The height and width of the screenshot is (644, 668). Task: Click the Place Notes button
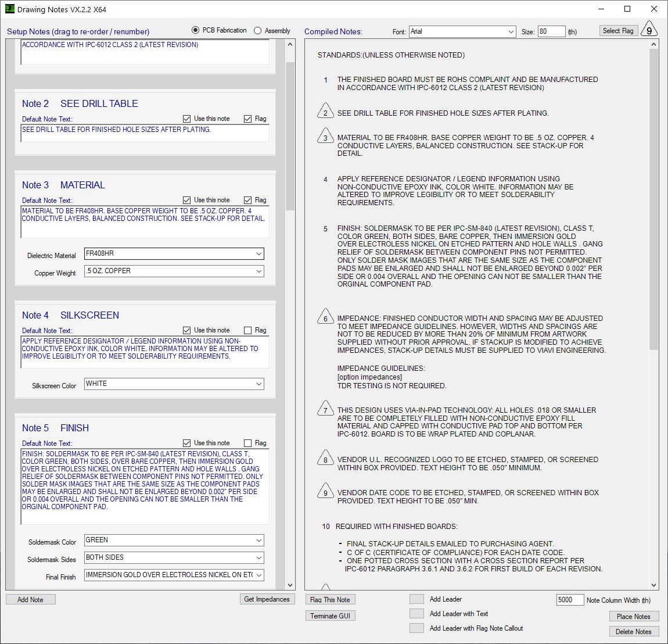[633, 616]
